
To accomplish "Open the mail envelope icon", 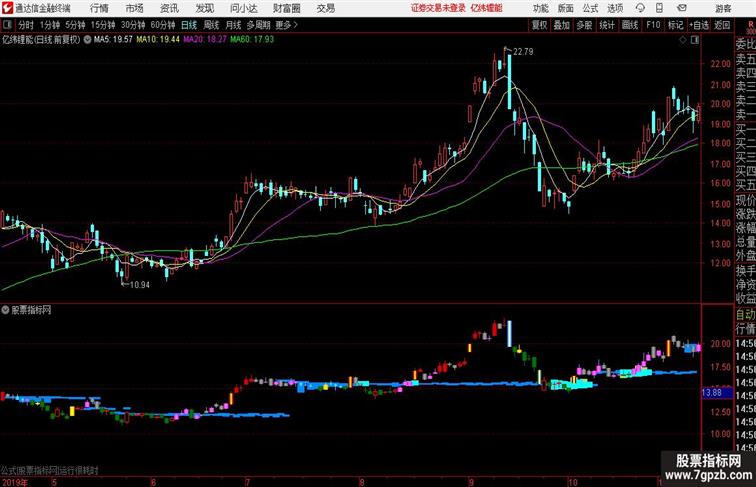I will point(682,8).
